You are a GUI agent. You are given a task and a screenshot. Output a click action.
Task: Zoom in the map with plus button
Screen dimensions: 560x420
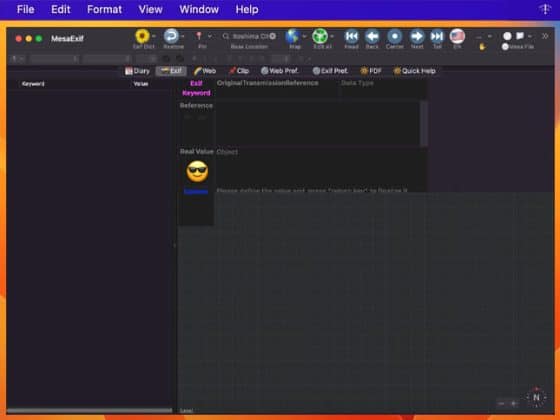[514, 404]
